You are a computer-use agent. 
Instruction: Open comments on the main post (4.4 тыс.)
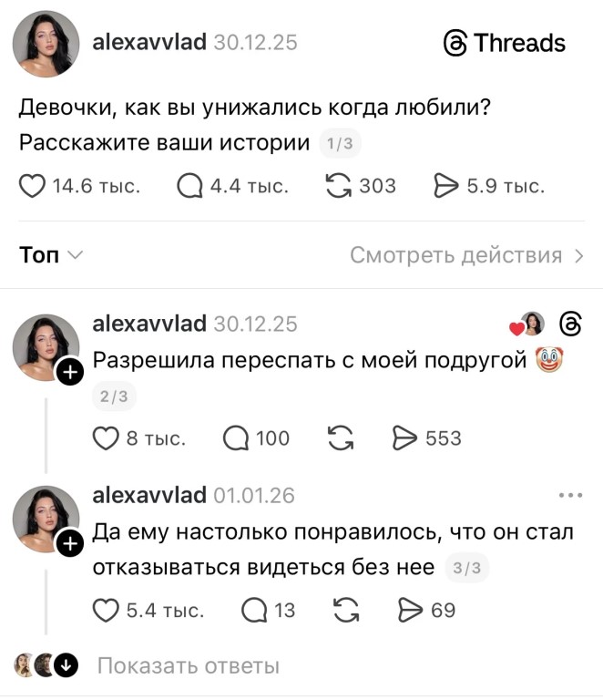click(x=190, y=187)
